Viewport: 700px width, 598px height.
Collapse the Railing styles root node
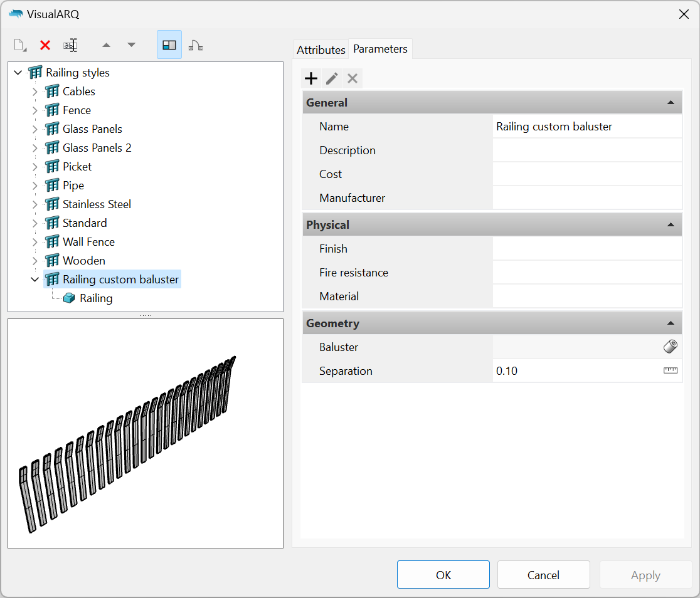[x=18, y=72]
